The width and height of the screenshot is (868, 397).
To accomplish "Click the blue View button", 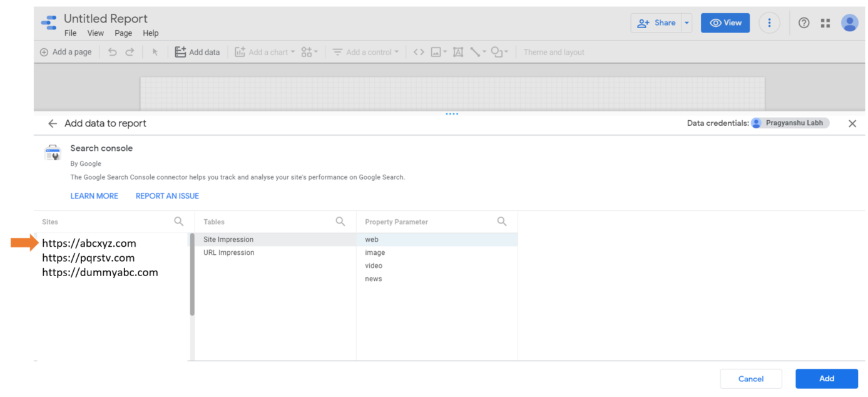I will click(725, 23).
